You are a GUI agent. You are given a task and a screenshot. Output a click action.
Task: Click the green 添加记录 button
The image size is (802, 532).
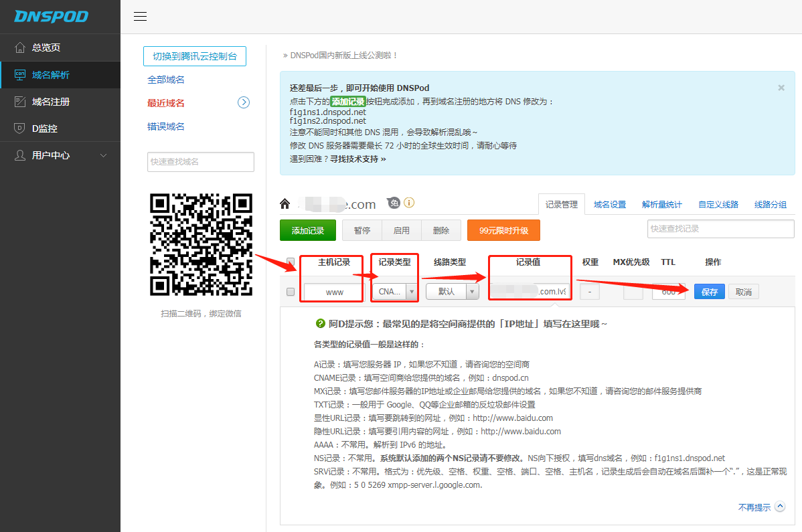tap(307, 230)
